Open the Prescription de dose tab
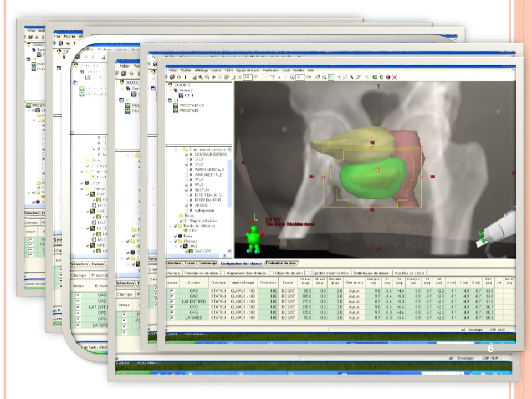The width and height of the screenshot is (532, 399). pos(200,273)
